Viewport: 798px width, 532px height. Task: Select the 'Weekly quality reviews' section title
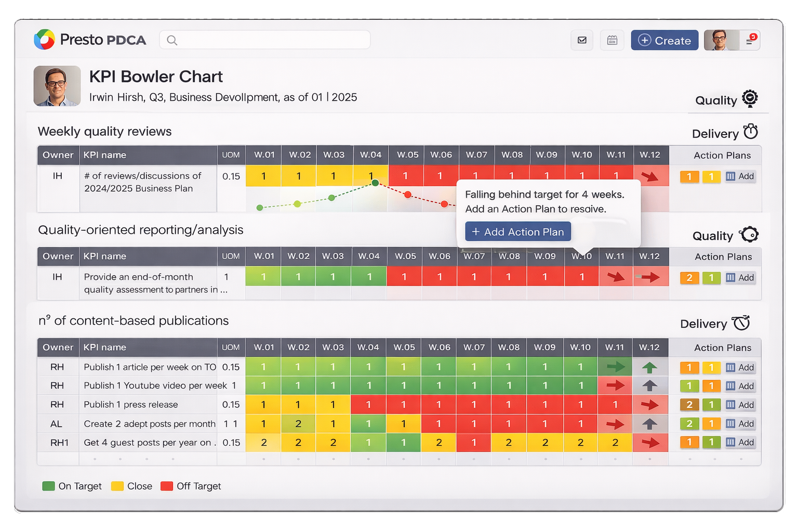(104, 131)
